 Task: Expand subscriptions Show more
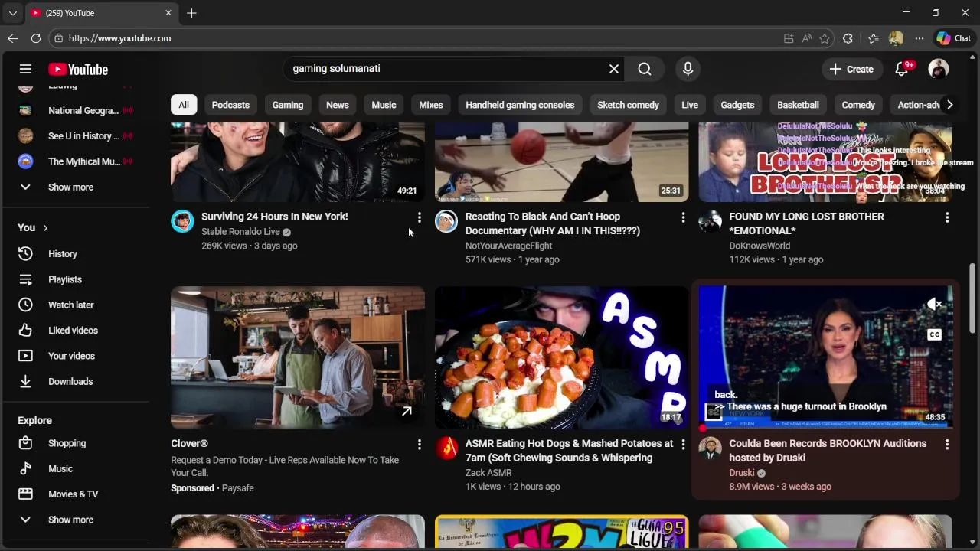tap(77, 187)
